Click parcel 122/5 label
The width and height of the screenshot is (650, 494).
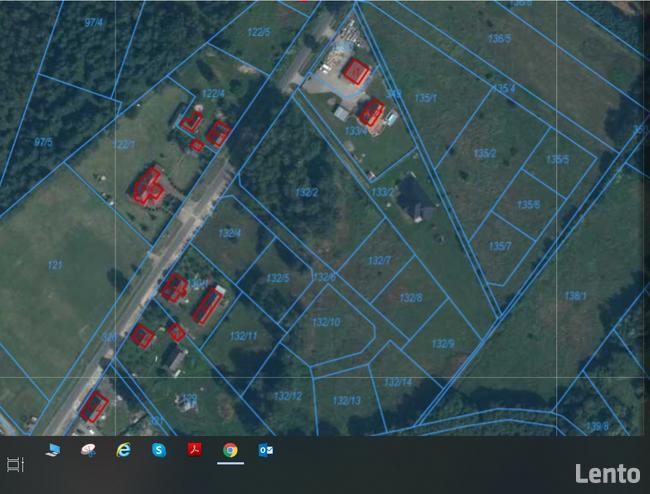click(258, 32)
